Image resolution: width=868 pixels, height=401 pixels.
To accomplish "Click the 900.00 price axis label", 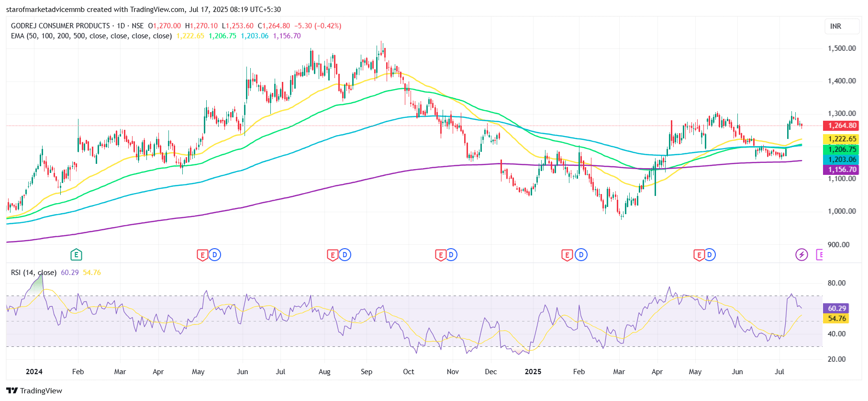I will [839, 245].
